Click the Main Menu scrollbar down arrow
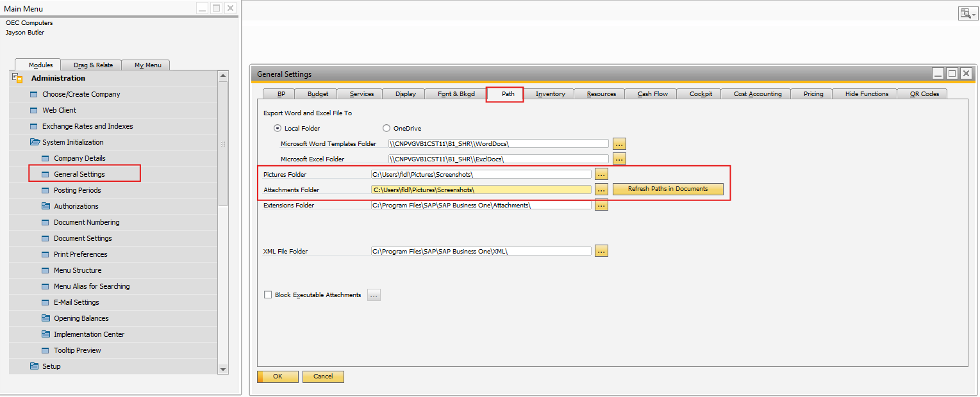 (x=223, y=369)
